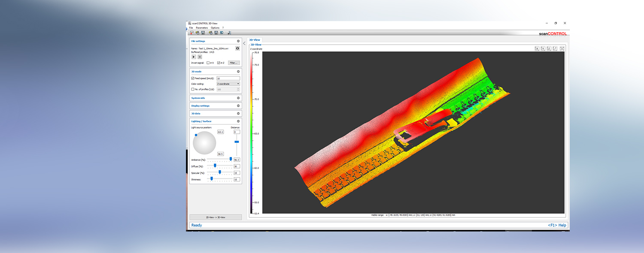Image resolution: width=644 pixels, height=253 pixels.
Task: Select the Z-axis view icon
Action: pyautogui.click(x=549, y=48)
